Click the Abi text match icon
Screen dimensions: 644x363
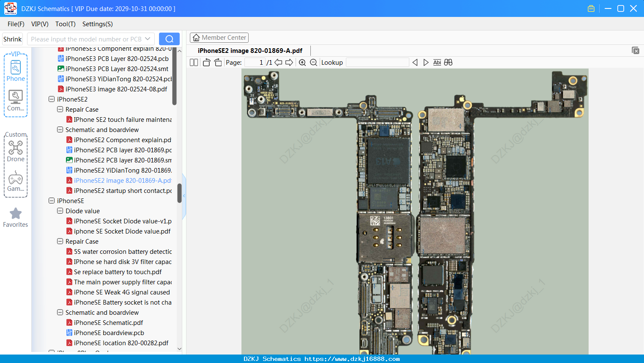pos(437,63)
